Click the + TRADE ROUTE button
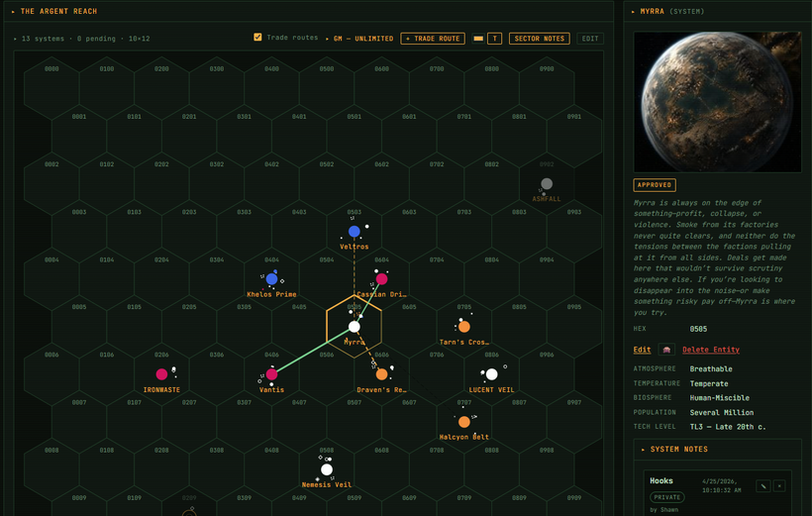Image resolution: width=812 pixels, height=516 pixels. [433, 39]
